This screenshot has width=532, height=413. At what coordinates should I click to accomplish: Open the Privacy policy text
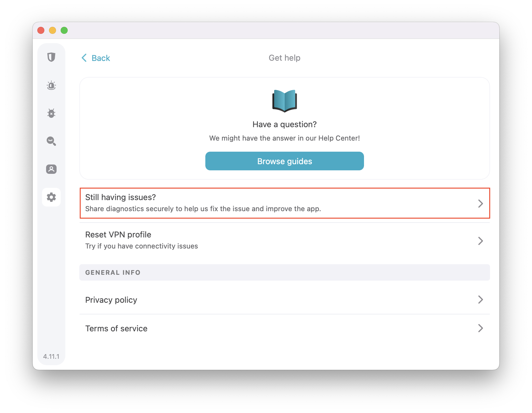tap(111, 300)
